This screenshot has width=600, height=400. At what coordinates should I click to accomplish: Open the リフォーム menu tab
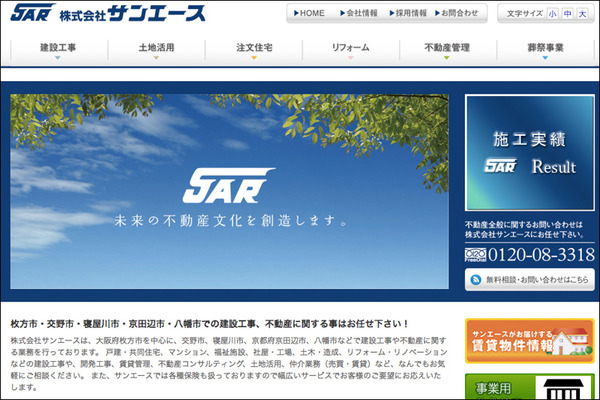click(350, 48)
